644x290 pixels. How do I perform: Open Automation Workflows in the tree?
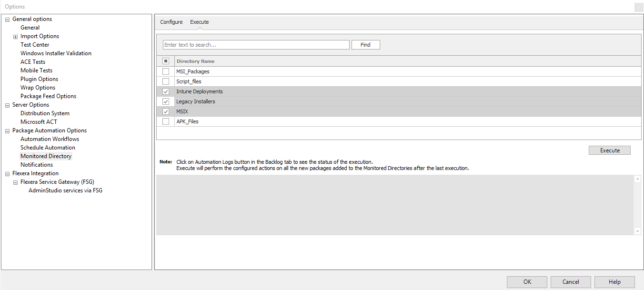click(x=50, y=139)
